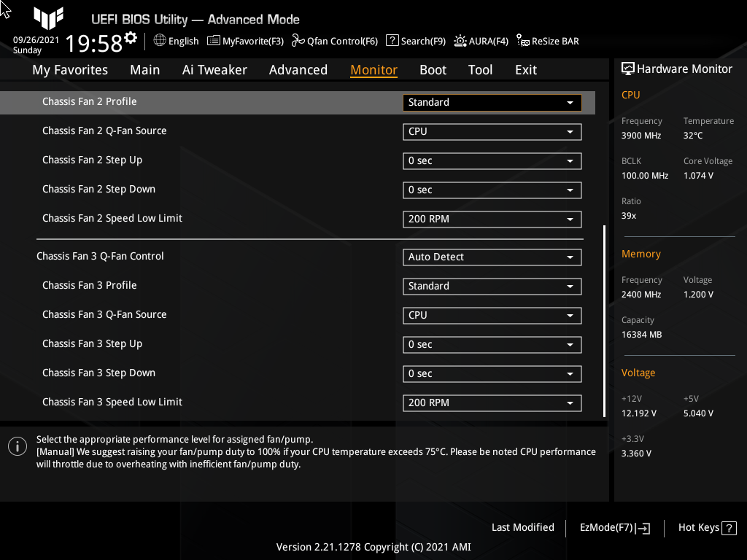Change Chassis Fan 3 Step Down setting
The width and height of the screenshot is (747, 560).
[x=492, y=373]
